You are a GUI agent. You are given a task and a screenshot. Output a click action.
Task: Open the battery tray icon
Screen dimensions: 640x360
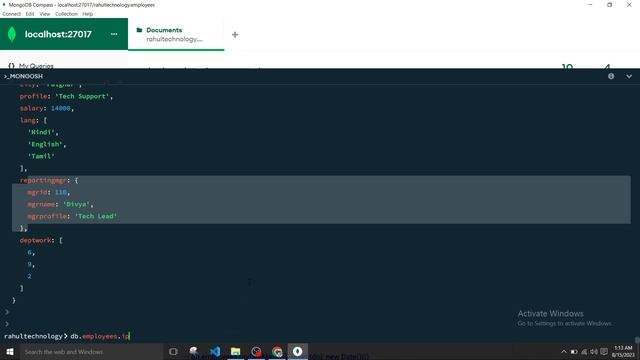click(x=574, y=352)
